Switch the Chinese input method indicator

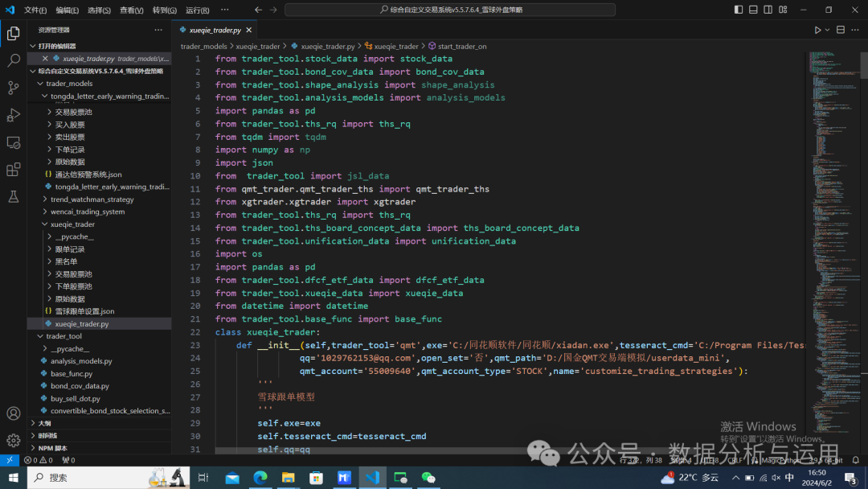pos(790,478)
